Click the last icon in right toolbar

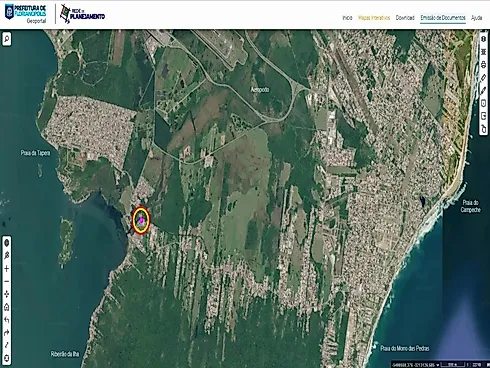click(x=484, y=129)
